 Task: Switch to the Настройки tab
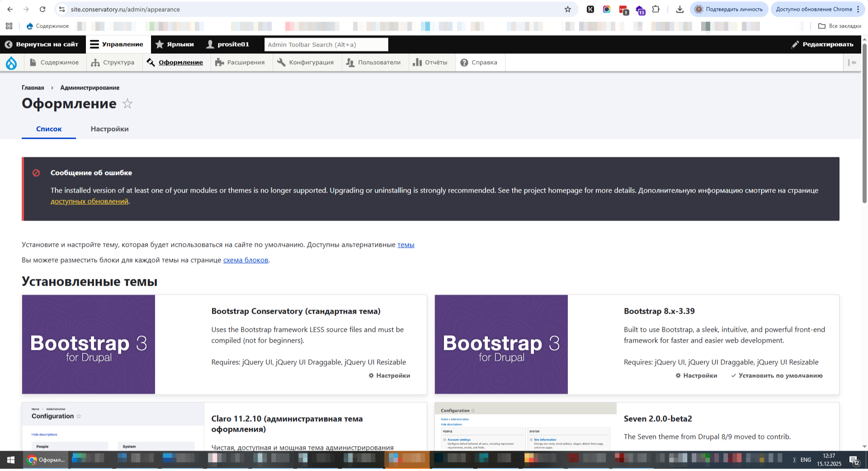click(109, 129)
